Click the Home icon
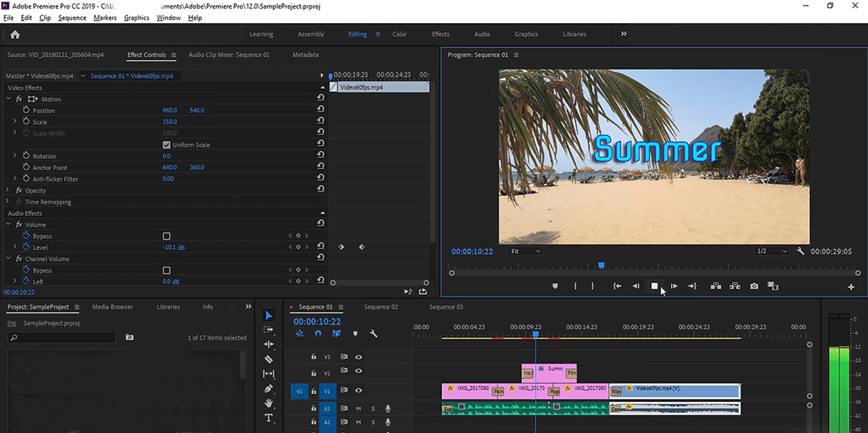868x433 pixels. tap(15, 34)
